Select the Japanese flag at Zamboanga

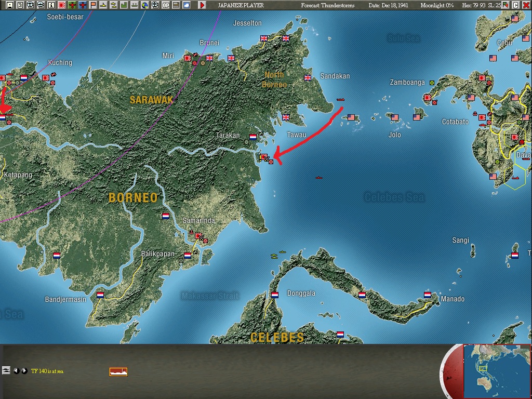(x=427, y=98)
